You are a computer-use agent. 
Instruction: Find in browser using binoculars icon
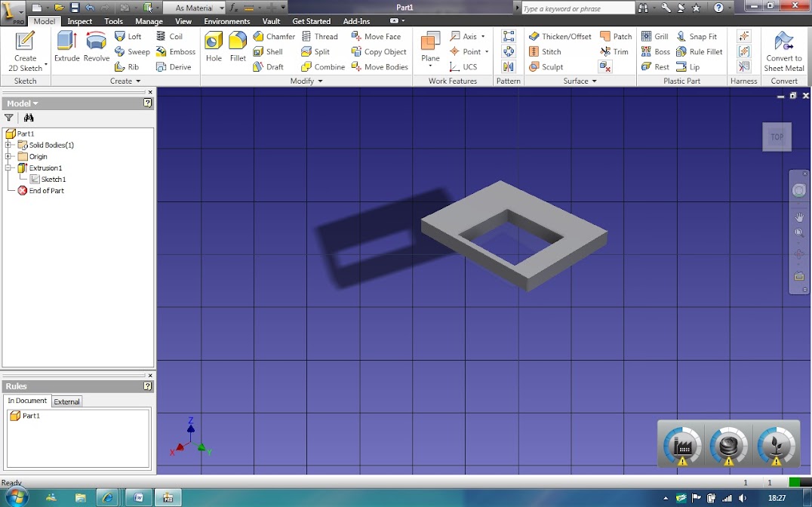pos(29,118)
